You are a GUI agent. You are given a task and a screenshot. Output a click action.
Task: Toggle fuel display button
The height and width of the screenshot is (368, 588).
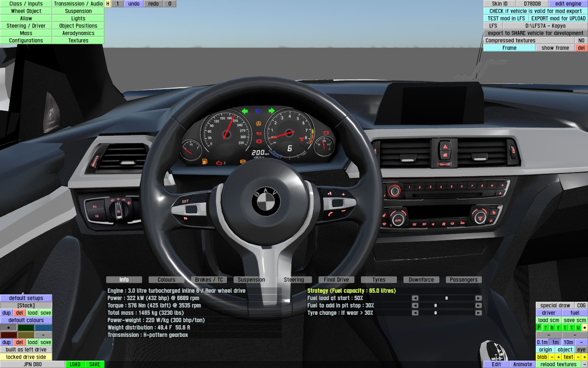(x=575, y=313)
